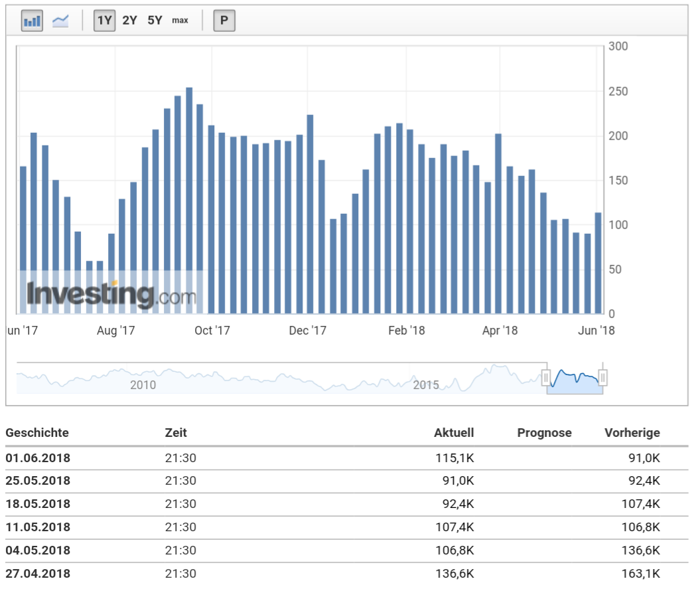
Task: Click the Dec '17 axis label
Action: (308, 331)
